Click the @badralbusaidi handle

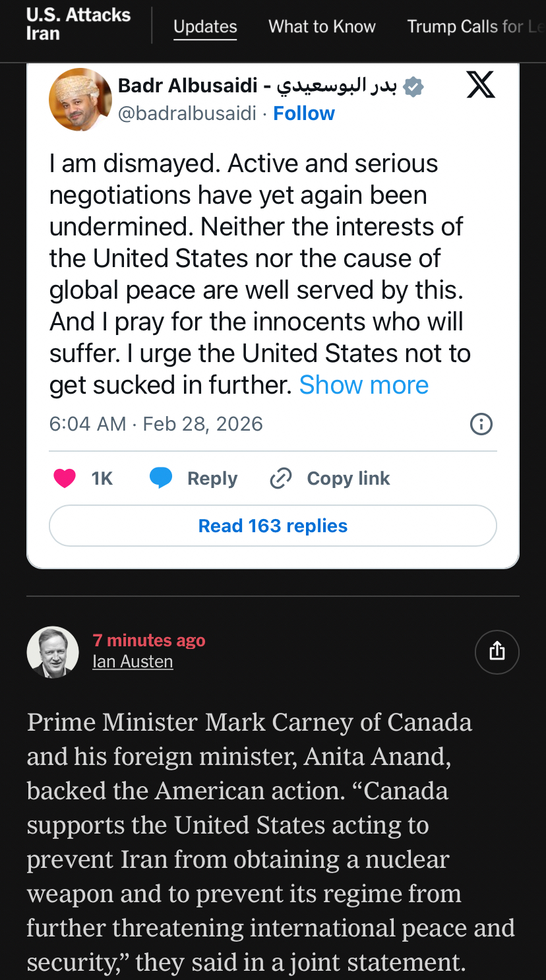(187, 113)
